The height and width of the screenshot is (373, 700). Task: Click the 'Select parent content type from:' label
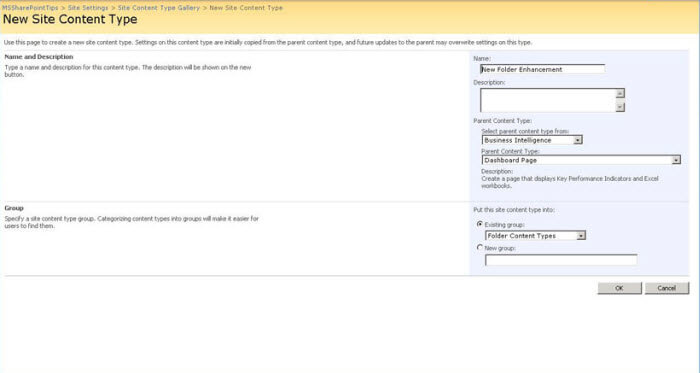(525, 131)
